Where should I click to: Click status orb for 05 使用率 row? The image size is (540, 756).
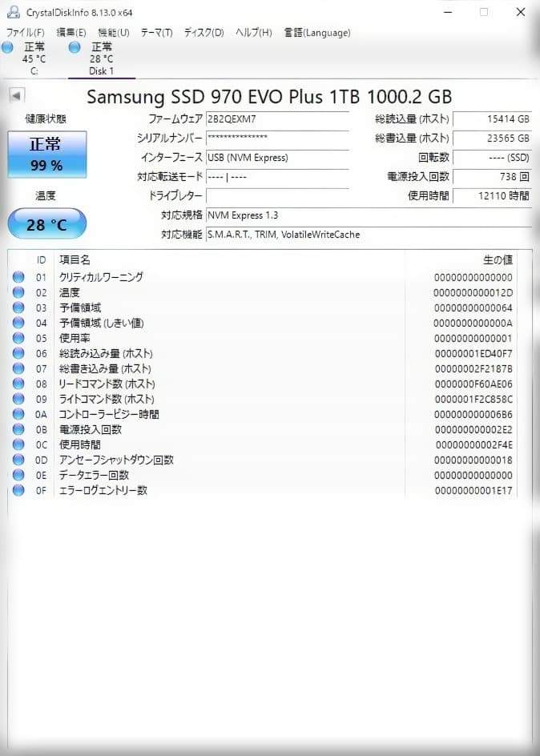[18, 338]
